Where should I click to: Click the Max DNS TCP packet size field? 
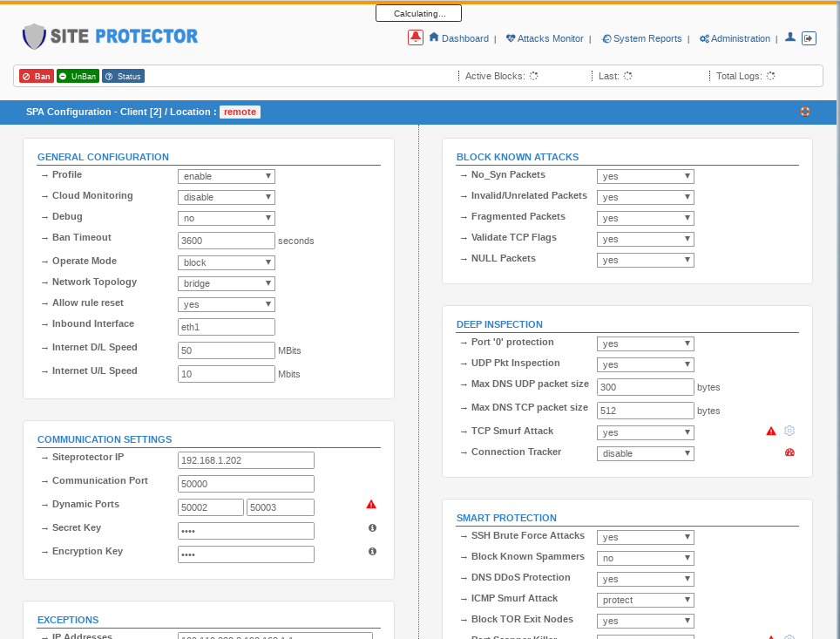[x=645, y=411]
